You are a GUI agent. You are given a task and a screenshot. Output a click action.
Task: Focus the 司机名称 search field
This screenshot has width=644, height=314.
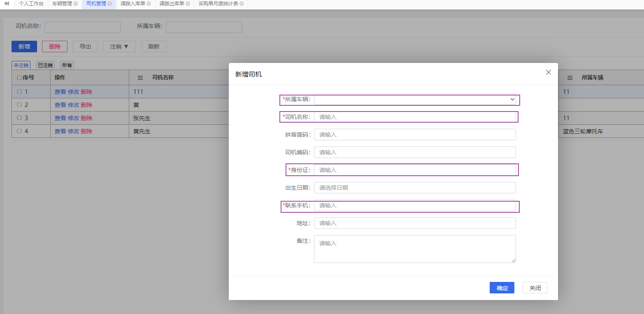[x=82, y=27]
